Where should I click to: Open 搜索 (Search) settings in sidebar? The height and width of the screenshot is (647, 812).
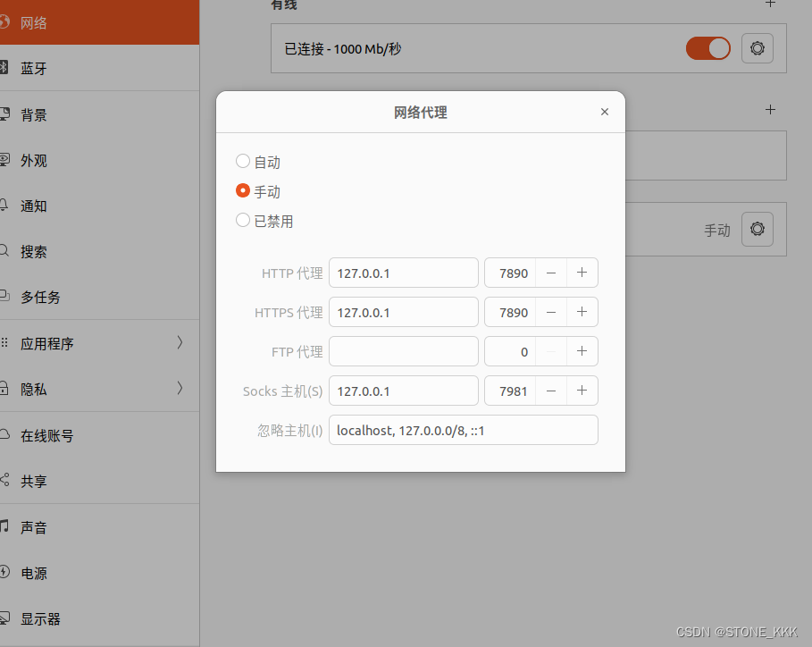[99, 251]
